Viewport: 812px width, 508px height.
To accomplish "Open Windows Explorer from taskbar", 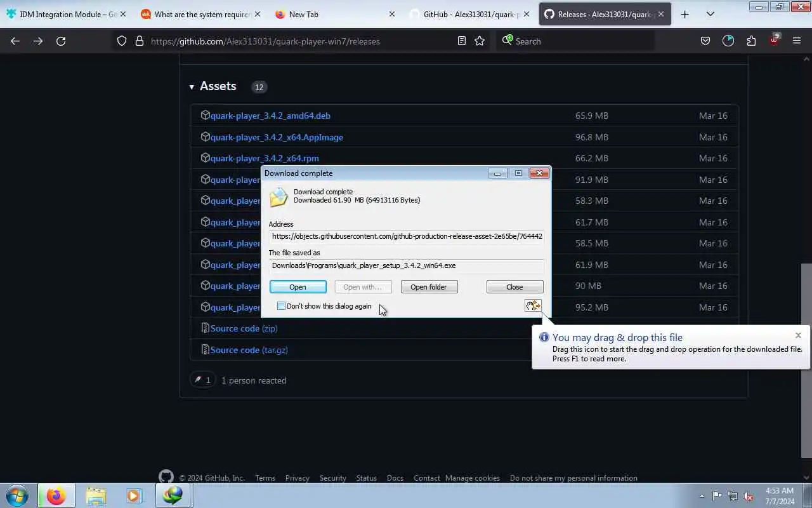I will (95, 496).
